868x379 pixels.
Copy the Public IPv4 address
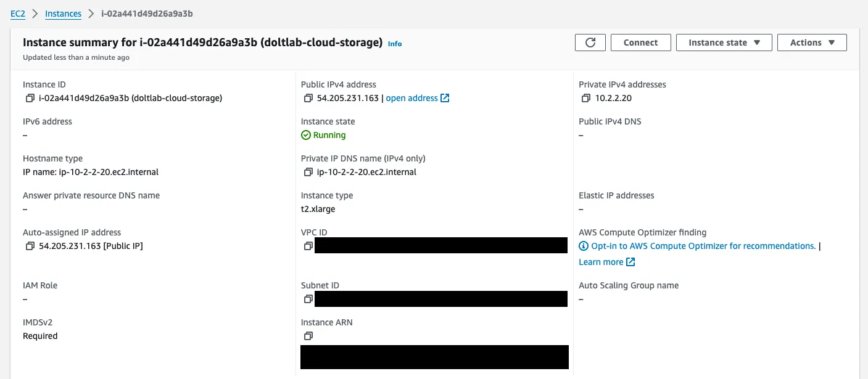pos(308,98)
